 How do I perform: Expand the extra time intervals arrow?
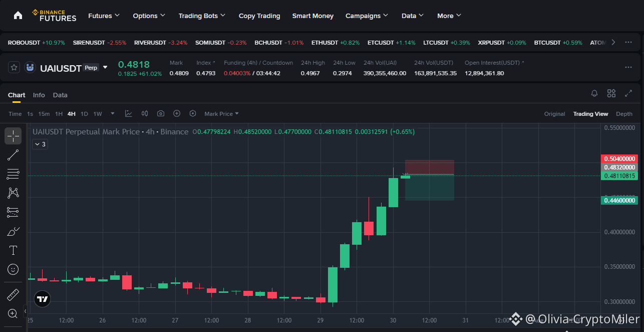tap(113, 114)
